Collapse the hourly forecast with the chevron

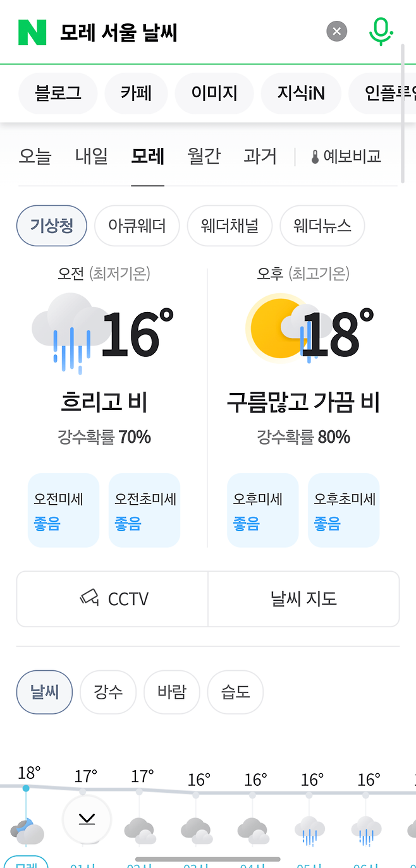click(87, 819)
